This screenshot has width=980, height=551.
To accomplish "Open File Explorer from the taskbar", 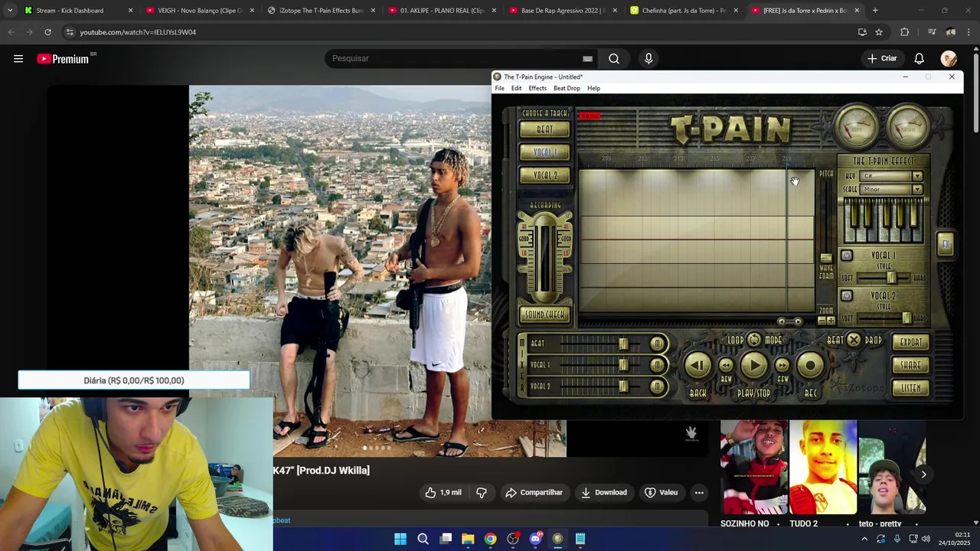I will (468, 539).
